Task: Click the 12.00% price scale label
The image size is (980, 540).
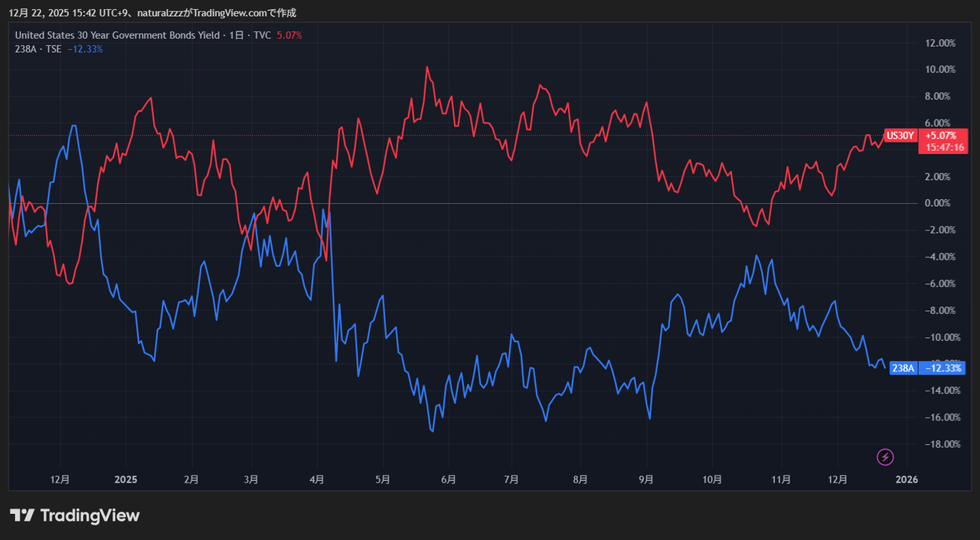Action: 940,43
